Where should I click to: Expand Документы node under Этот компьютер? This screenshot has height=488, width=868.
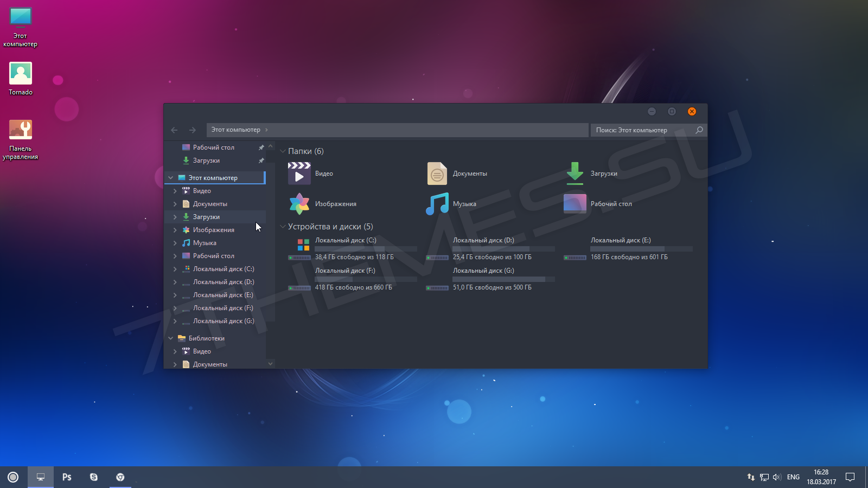[175, 204]
